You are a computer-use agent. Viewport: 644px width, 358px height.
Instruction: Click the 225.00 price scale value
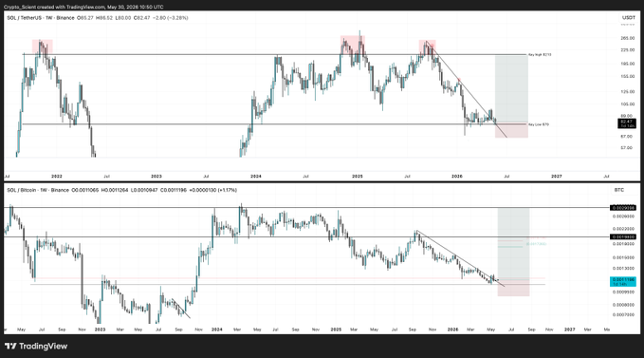(628, 49)
